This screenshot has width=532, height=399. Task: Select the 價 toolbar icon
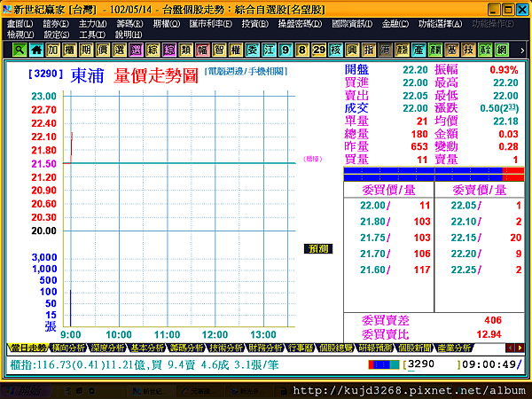click(103, 50)
